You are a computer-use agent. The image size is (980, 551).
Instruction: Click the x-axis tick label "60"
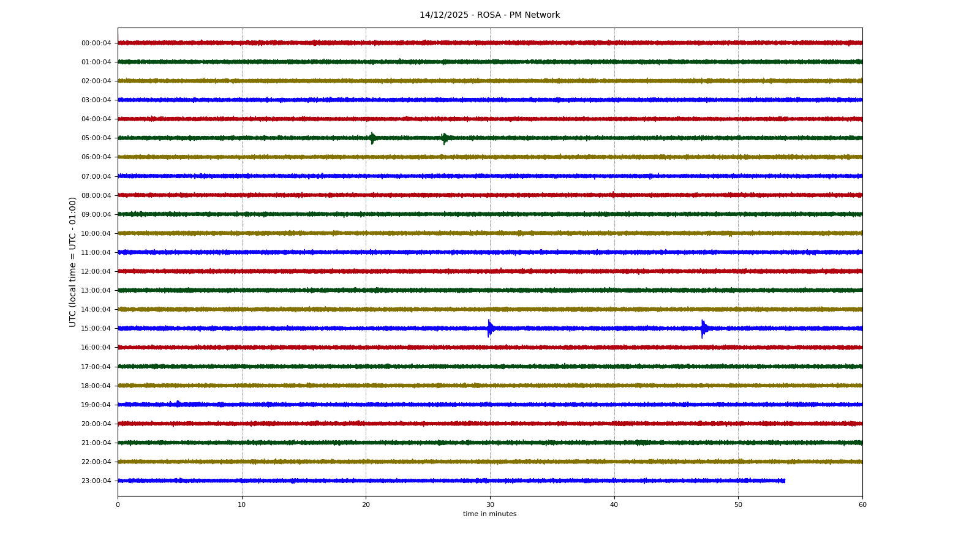pos(862,504)
